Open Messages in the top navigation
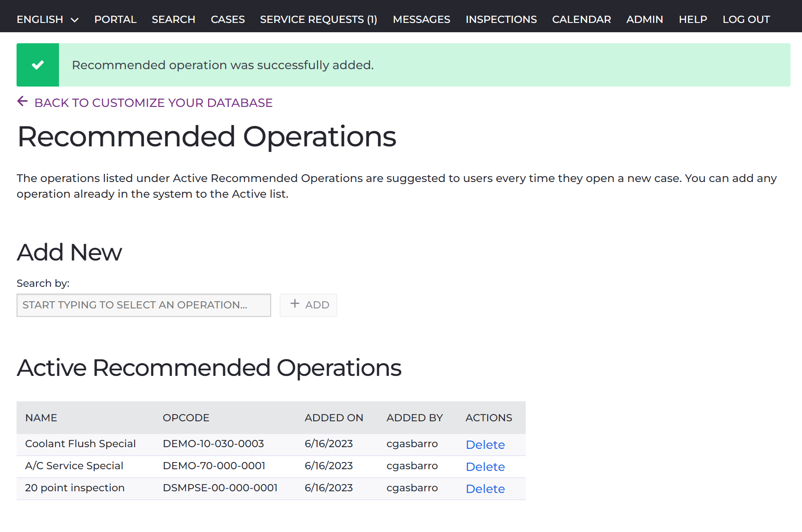This screenshot has height=532, width=802. 421,20
